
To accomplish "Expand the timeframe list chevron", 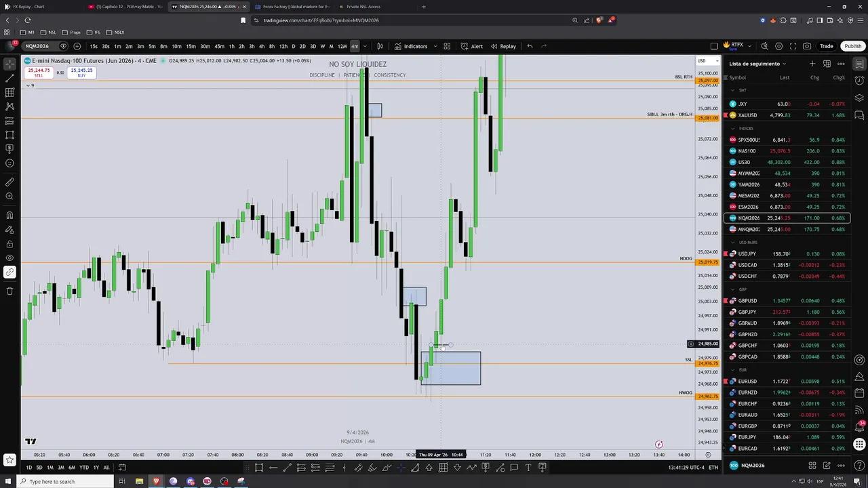I will tap(364, 46).
